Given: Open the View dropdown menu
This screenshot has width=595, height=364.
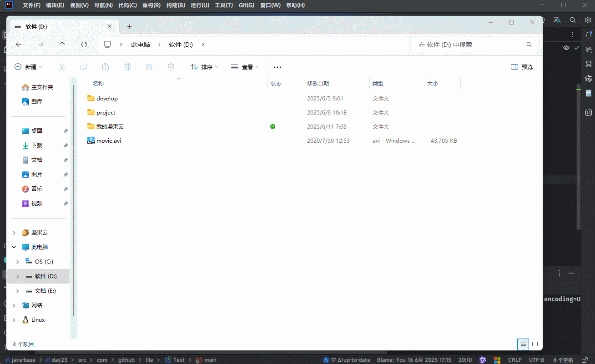Looking at the screenshot, I should tap(245, 67).
